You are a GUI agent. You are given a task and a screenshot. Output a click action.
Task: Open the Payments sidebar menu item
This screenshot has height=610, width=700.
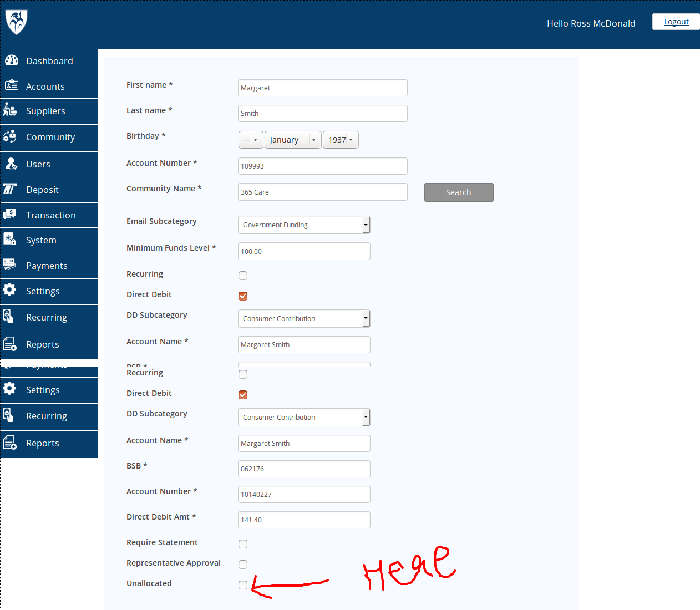pyautogui.click(x=47, y=266)
